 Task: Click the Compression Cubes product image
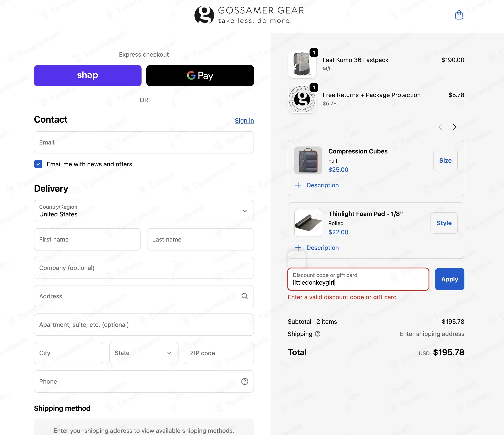click(x=308, y=160)
